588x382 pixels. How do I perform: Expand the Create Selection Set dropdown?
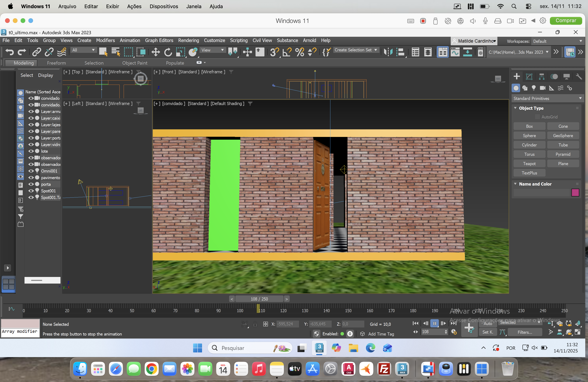coord(375,50)
